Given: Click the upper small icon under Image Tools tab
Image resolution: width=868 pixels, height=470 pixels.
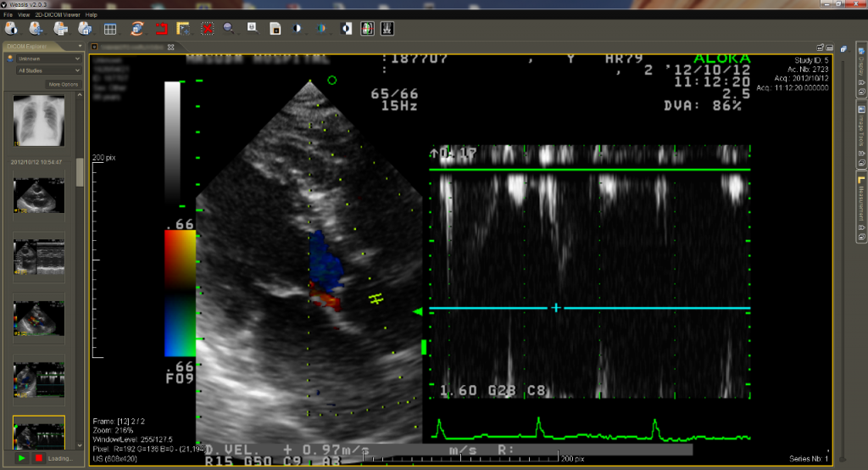Looking at the screenshot, I should point(861,154).
